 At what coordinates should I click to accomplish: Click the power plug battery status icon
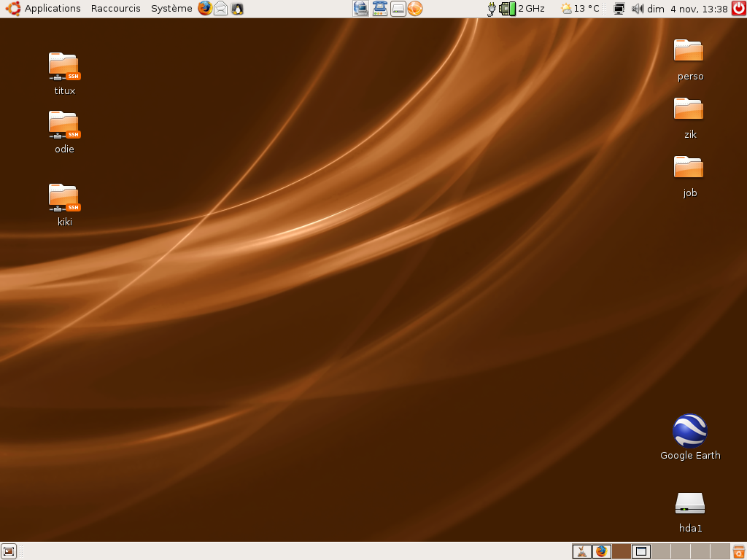(x=491, y=9)
